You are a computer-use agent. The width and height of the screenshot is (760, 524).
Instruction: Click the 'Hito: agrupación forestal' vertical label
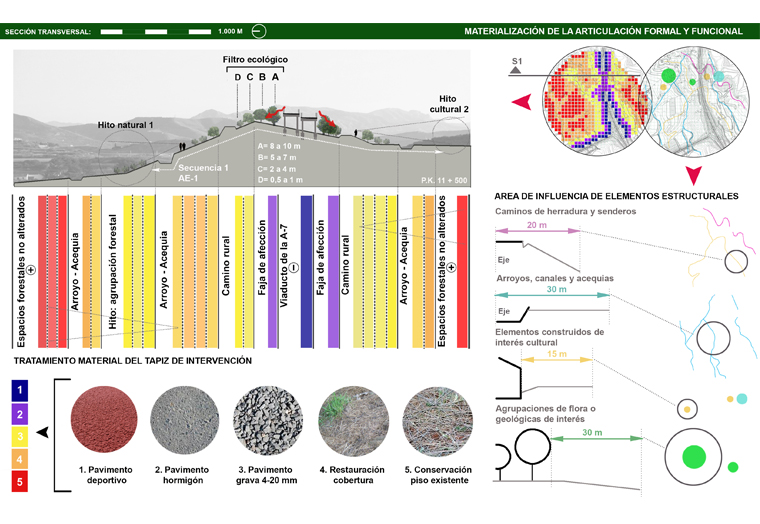coord(112,272)
